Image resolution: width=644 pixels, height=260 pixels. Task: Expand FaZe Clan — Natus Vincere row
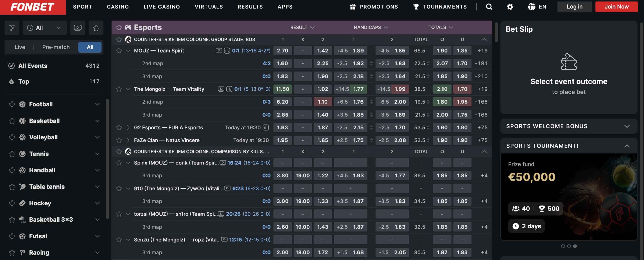[128, 140]
